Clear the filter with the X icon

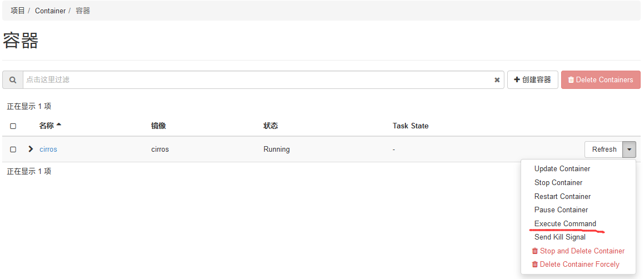[497, 80]
